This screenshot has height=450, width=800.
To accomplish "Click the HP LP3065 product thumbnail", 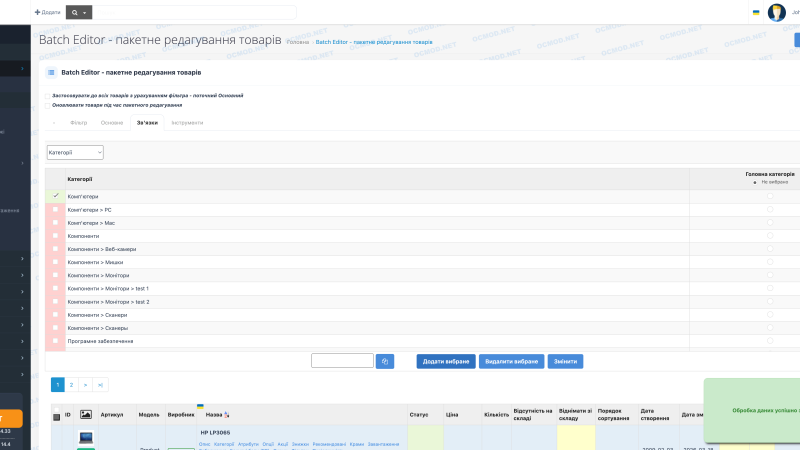I will (86, 438).
